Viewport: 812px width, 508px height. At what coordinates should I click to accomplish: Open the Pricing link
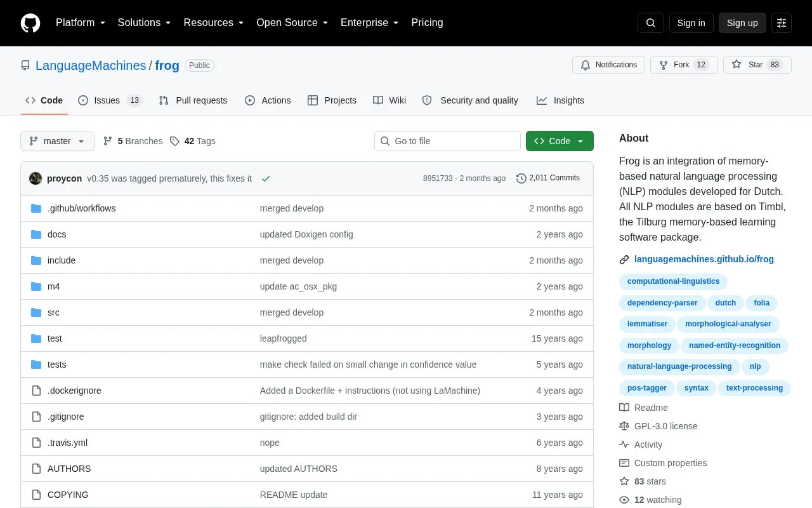(427, 23)
